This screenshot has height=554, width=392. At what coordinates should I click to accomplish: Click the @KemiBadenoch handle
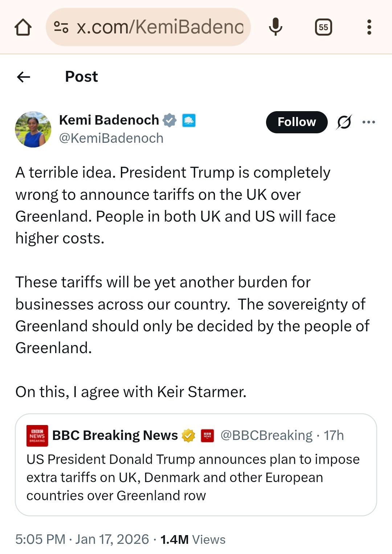pos(111,138)
